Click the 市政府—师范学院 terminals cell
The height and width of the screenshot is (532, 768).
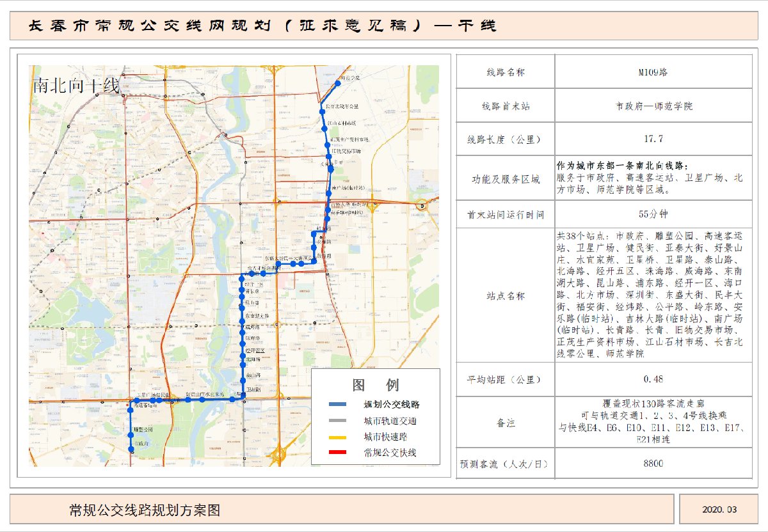[653, 106]
